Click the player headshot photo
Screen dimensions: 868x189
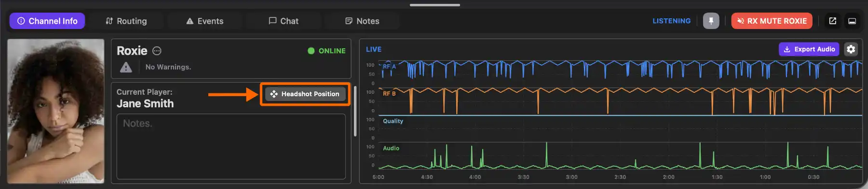(x=55, y=111)
